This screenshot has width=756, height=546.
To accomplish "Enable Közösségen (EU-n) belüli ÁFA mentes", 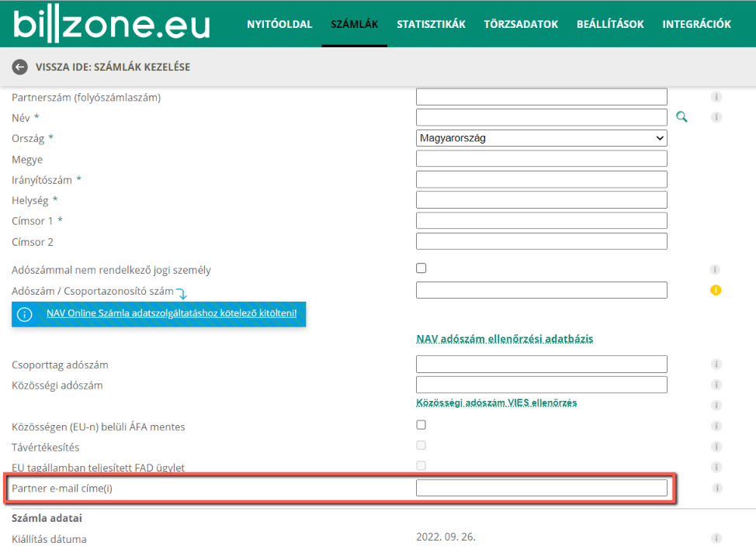I will pyautogui.click(x=421, y=424).
